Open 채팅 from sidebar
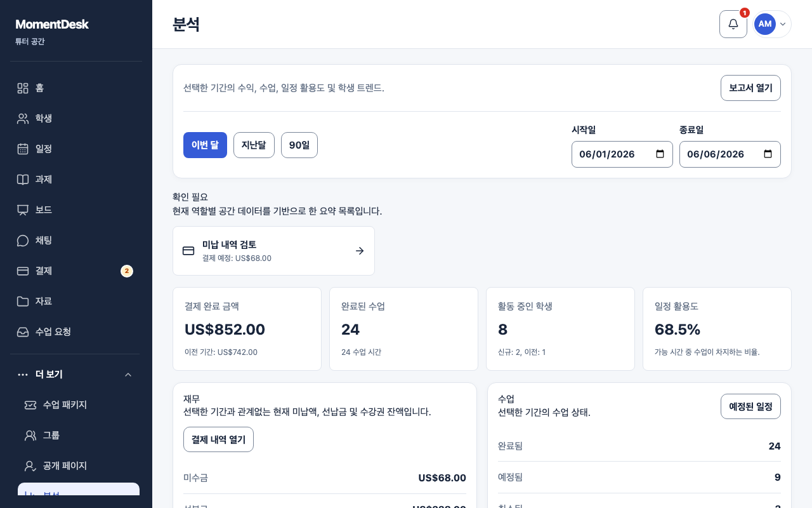The width and height of the screenshot is (812, 508). 76,241
